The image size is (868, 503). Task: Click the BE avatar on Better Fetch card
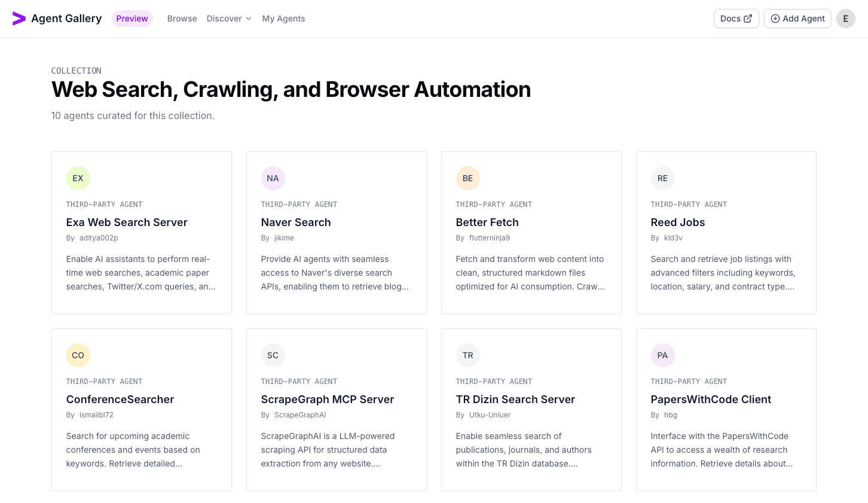pyautogui.click(x=467, y=178)
